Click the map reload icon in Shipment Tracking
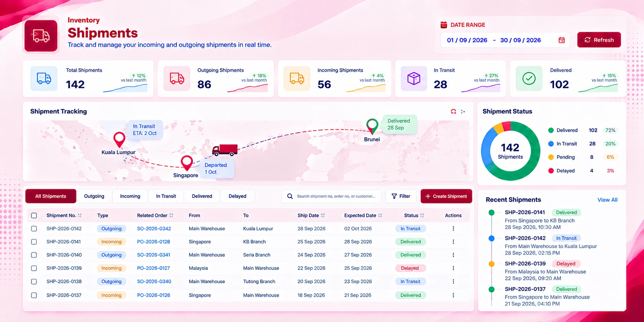Screen dimensions: 644x322 [453, 111]
